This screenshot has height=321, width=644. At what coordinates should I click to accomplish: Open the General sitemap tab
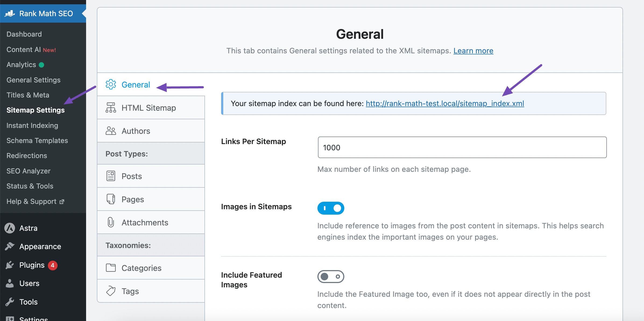[x=151, y=85]
